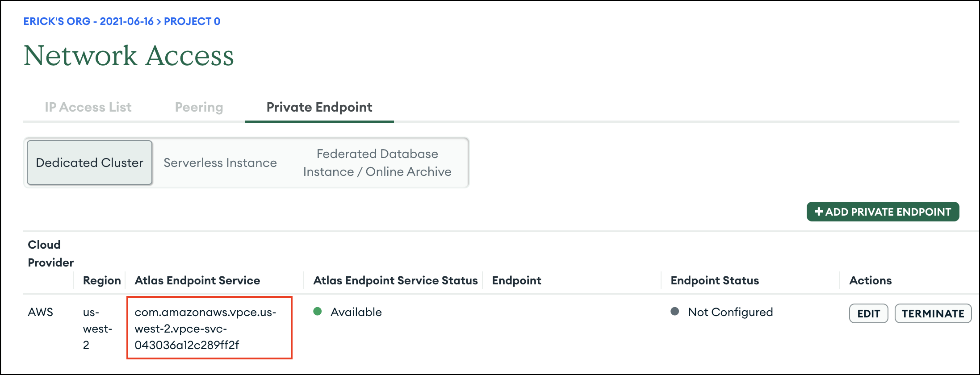The height and width of the screenshot is (375, 980).
Task: Click the Edit button for AWS endpoint
Action: 868,313
